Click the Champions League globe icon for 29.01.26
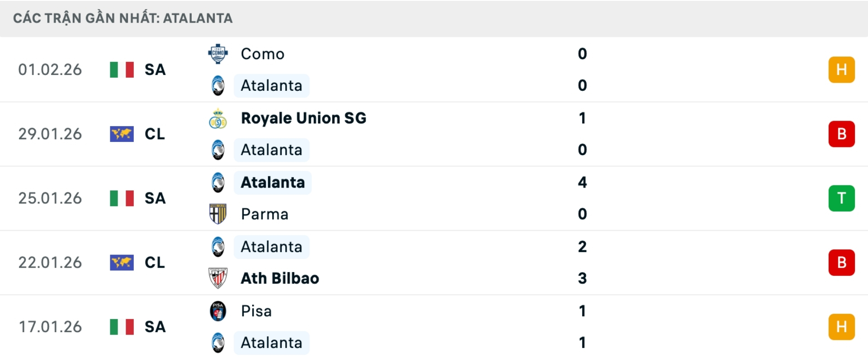 pos(122,134)
